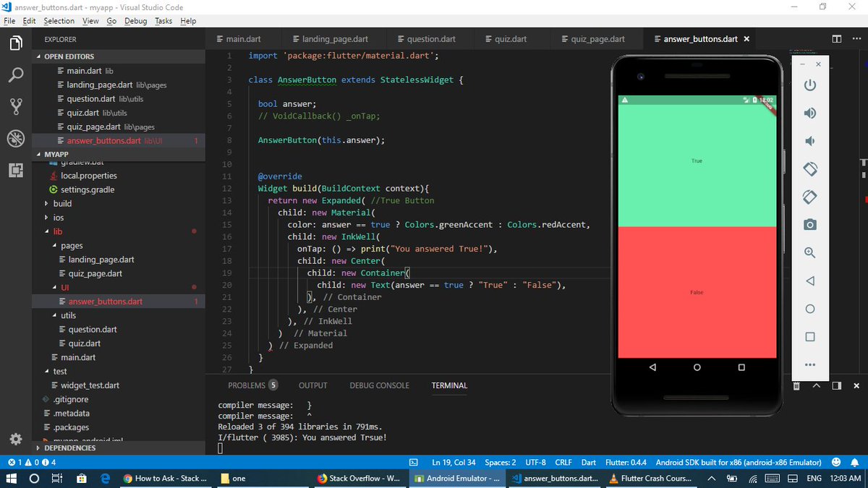Image resolution: width=868 pixels, height=488 pixels.
Task: Open Stack Overflow Firefox taskbar window
Action: [x=359, y=479]
